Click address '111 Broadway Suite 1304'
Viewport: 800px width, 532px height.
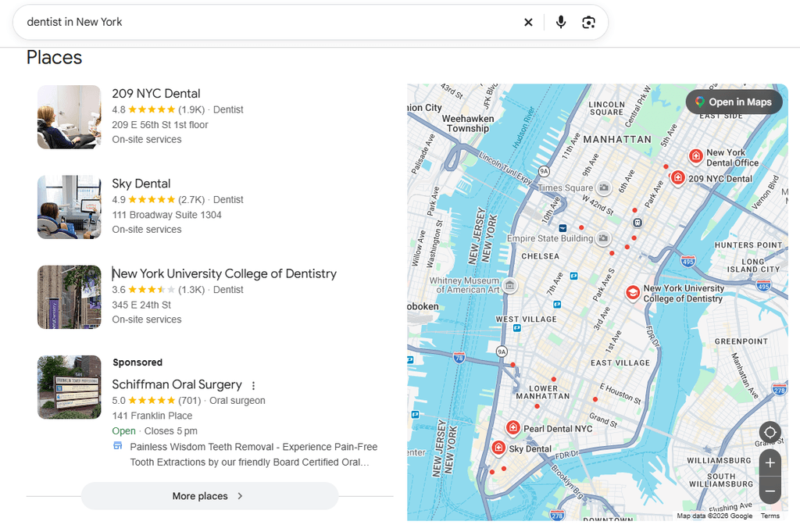tap(167, 215)
